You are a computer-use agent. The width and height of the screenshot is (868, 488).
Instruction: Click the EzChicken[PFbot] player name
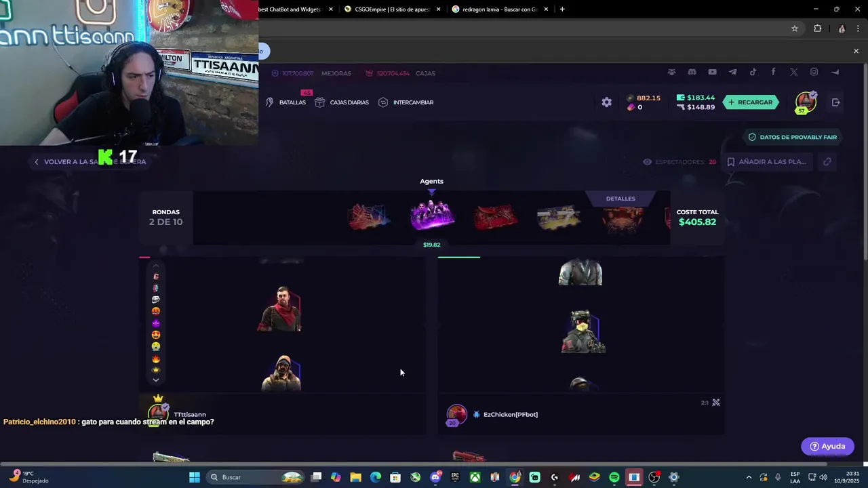[511, 414]
